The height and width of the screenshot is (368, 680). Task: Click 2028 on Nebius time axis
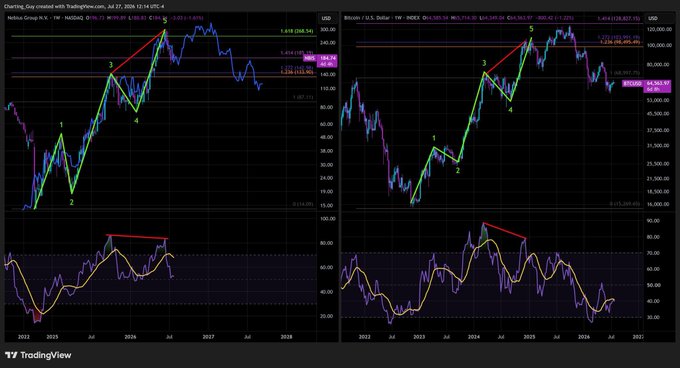coord(286,336)
